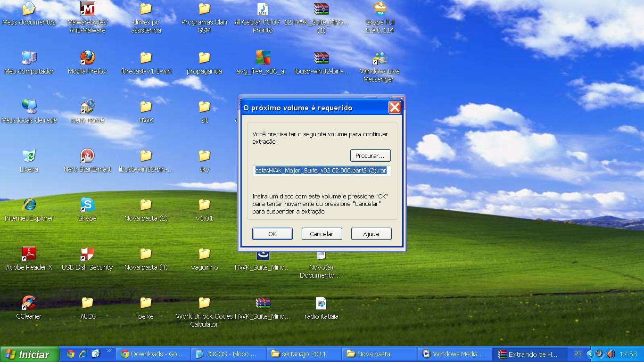Select the All Celular 03 07 Pronto MP3 file
The image size is (644, 362).
[263, 17]
